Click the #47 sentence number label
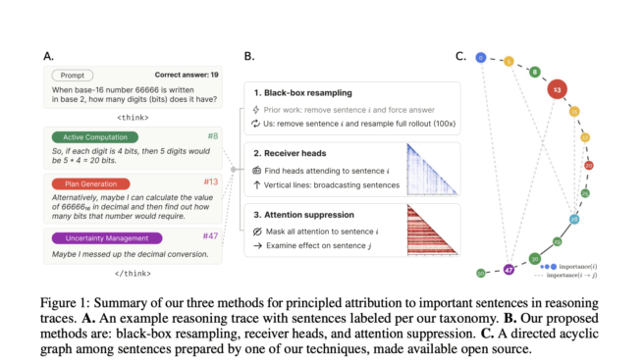Image resolution: width=644 pixels, height=362 pixels. coord(210,236)
